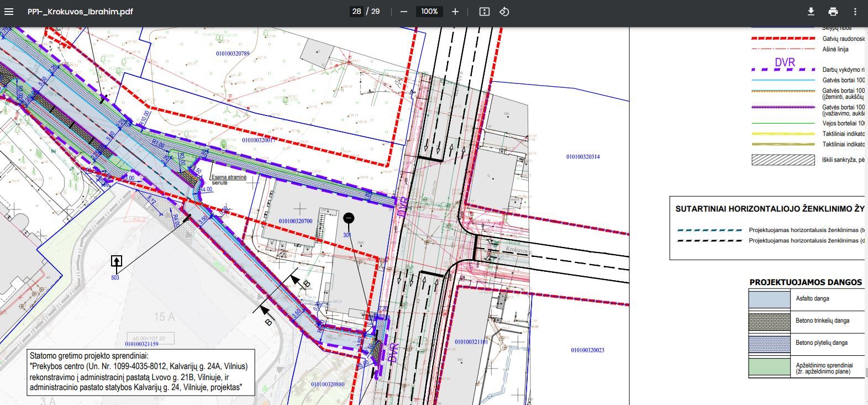This screenshot has width=868, height=405.
Task: Click the 100% zoom level field
Action: pos(429,12)
